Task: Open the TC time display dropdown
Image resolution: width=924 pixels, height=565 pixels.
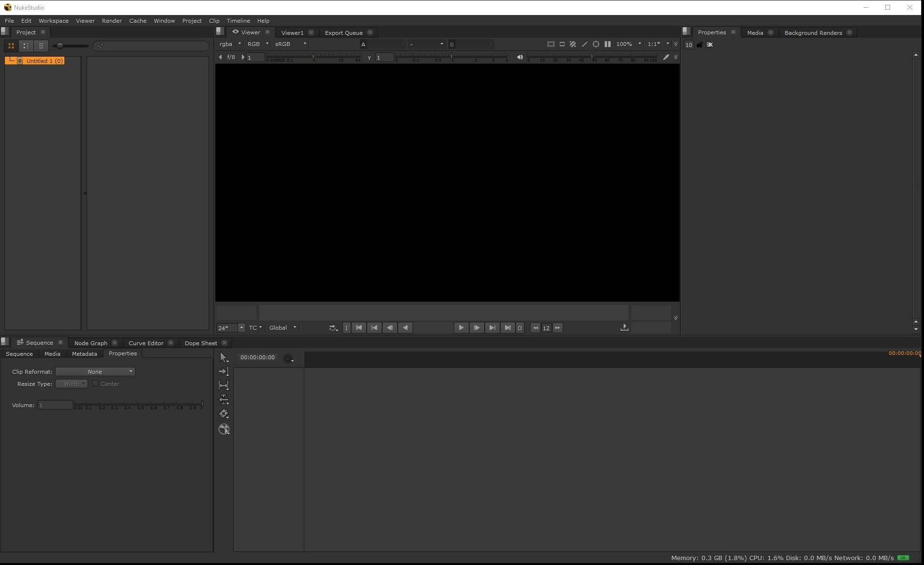Action: (255, 328)
